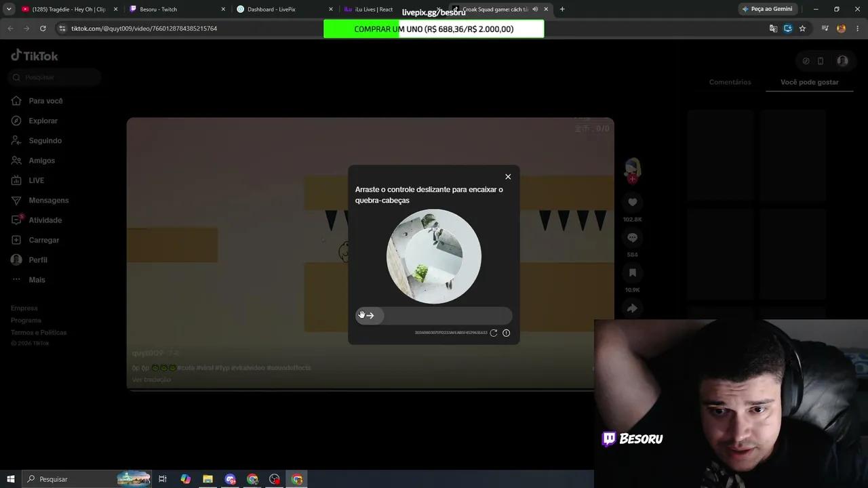This screenshot has height=488, width=868.
Task: Go back in browser history
Action: click(10, 28)
